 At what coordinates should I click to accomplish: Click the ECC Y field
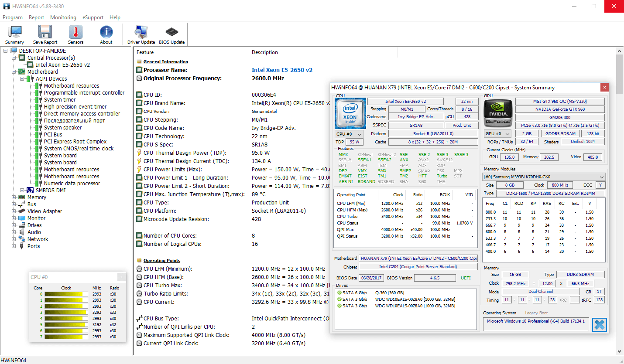coord(601,185)
